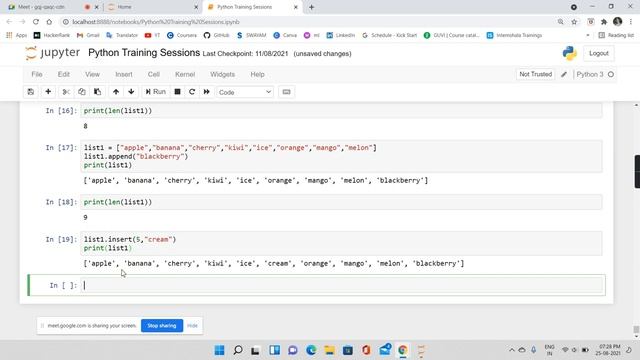The height and width of the screenshot is (360, 640).
Task: Interrupt the kernel with stop icon
Action: (177, 92)
